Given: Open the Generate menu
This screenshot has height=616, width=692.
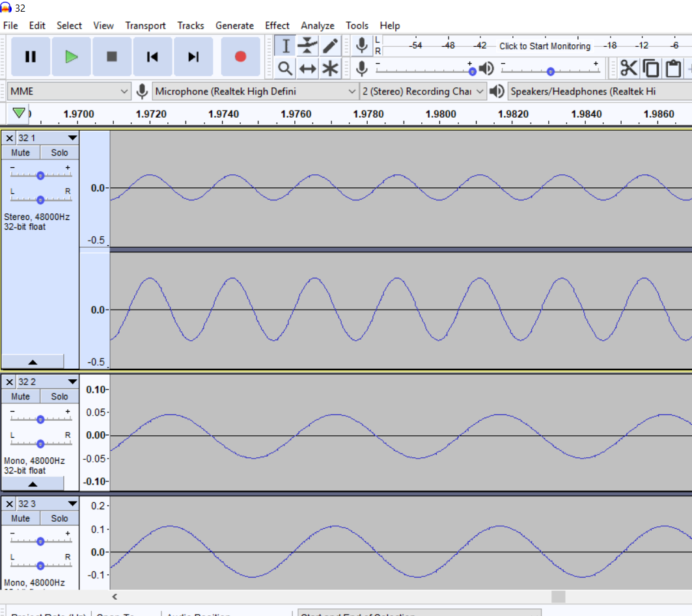Looking at the screenshot, I should point(234,25).
